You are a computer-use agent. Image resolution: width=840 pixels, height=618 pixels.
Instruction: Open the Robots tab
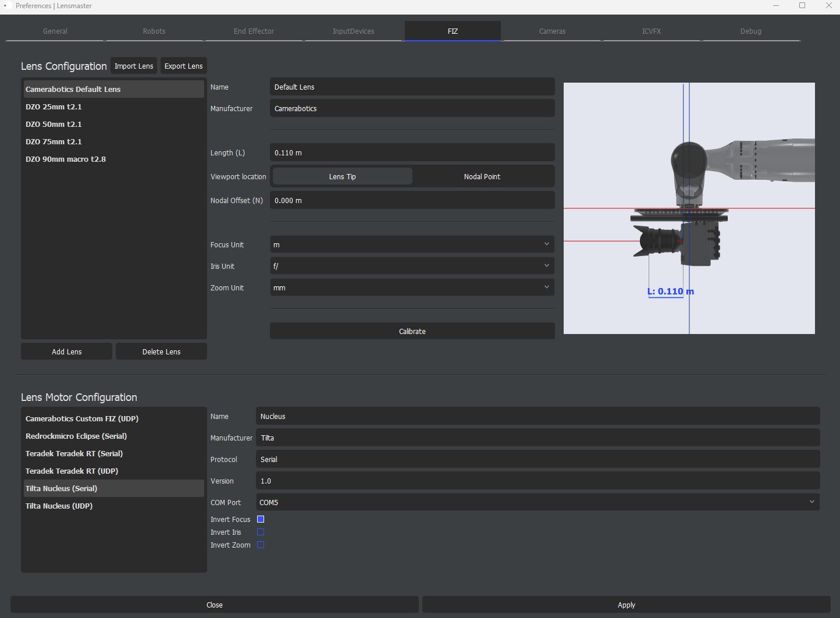pyautogui.click(x=154, y=31)
